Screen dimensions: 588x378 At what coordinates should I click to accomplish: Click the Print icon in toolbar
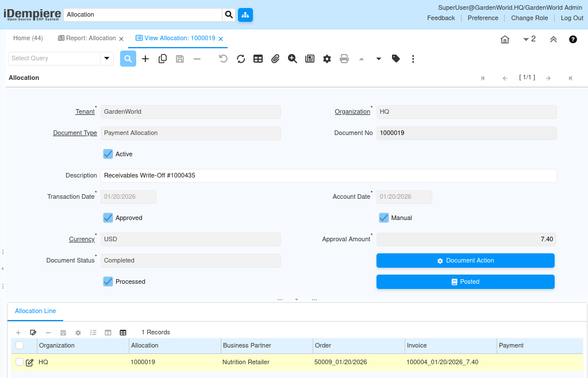click(344, 59)
